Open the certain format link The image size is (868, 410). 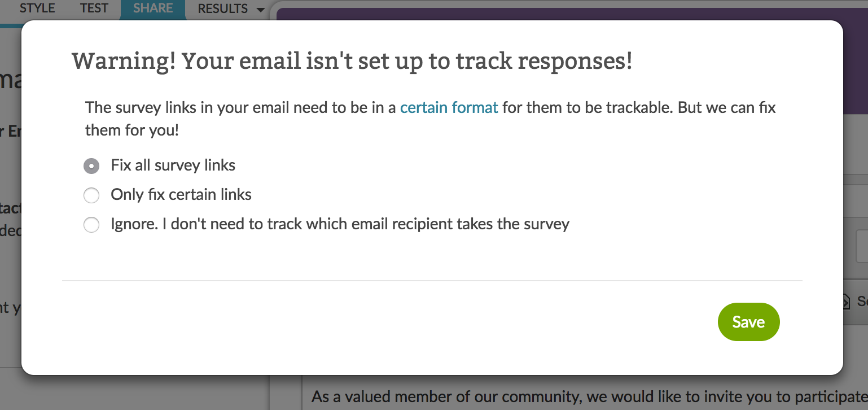click(x=449, y=107)
